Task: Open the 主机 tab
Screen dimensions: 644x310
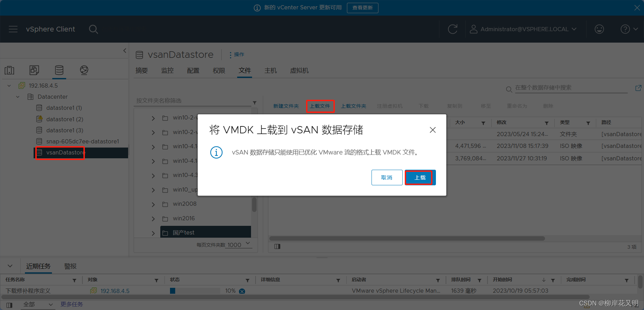Action: 271,71
